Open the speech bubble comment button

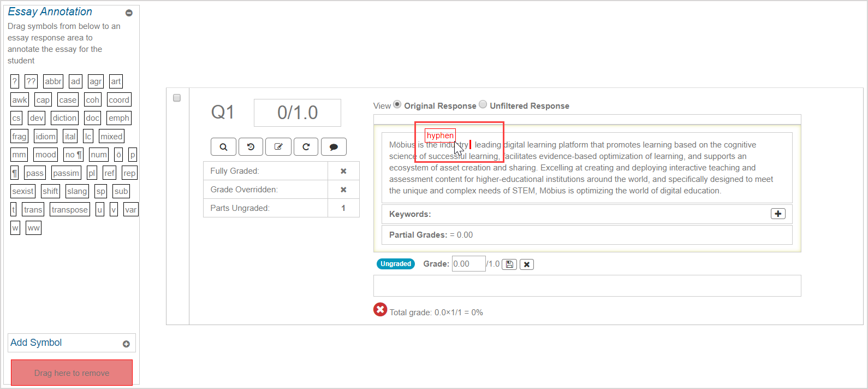(x=334, y=147)
